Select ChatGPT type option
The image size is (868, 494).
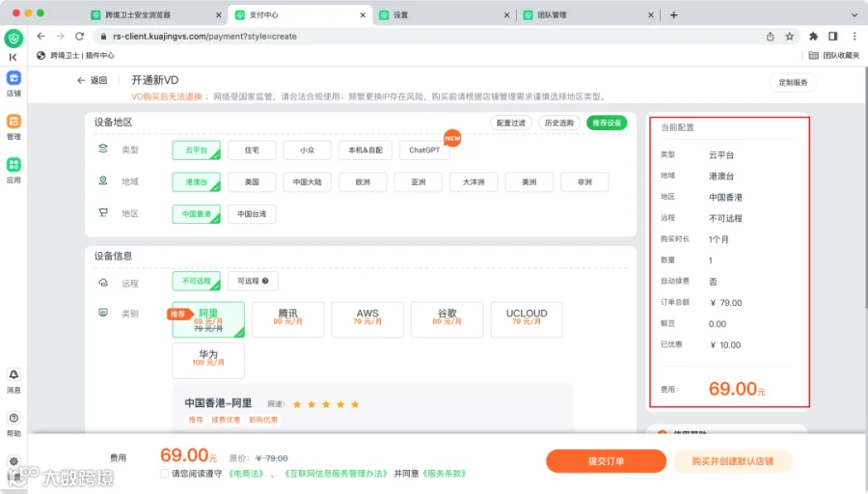coord(424,151)
